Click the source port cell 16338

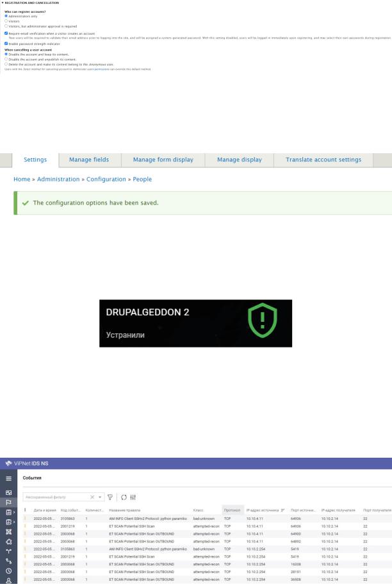[x=295, y=564]
